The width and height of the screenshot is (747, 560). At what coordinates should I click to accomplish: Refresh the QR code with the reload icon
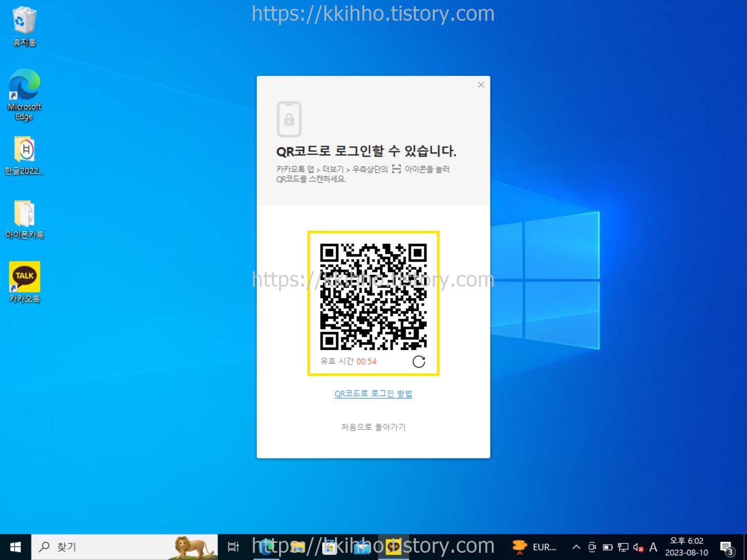(x=419, y=361)
